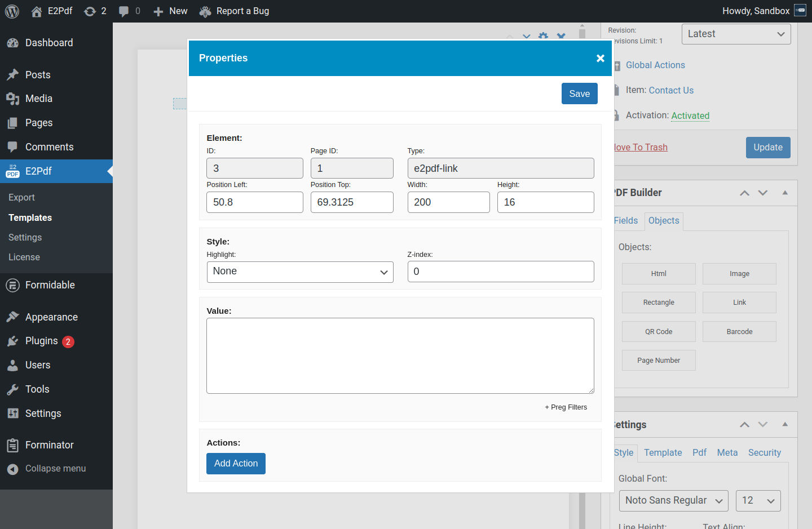Click the Add Action button
This screenshot has height=529, width=812.
point(236,464)
